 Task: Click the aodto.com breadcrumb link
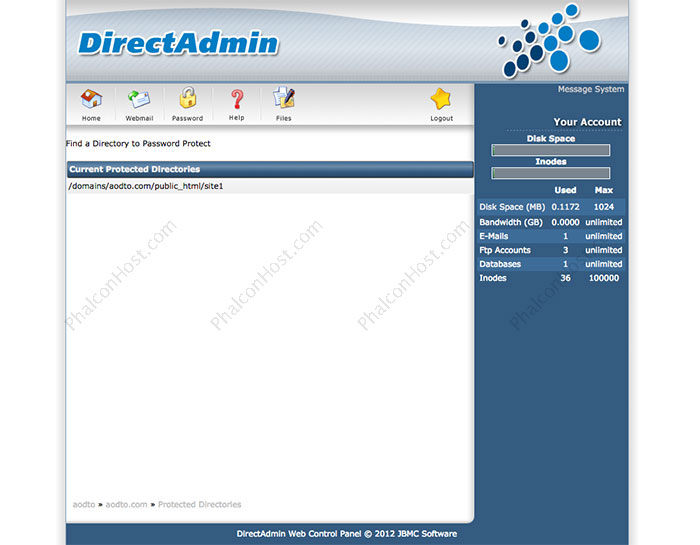pos(126,504)
